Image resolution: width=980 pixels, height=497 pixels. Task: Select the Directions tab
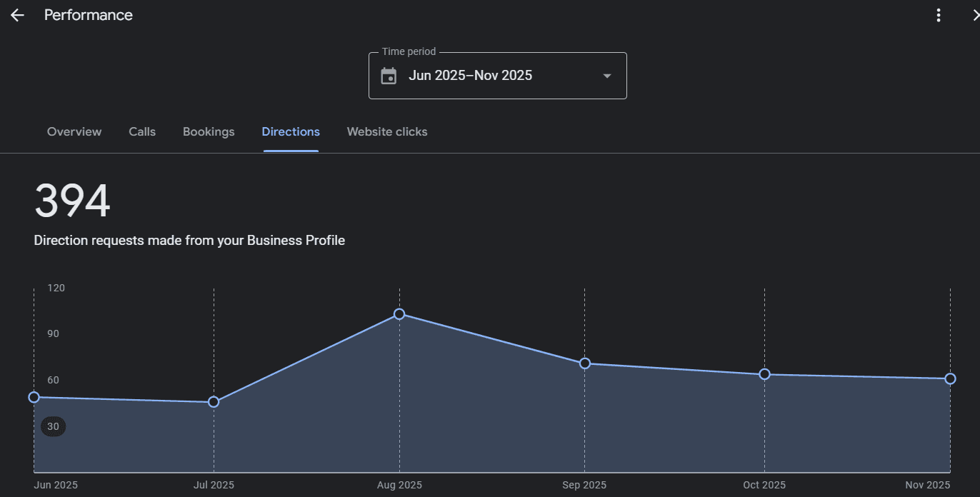291,132
